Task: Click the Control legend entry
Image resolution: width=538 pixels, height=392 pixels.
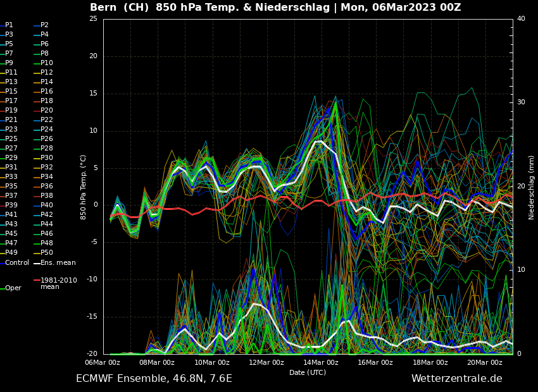Action: point(15,263)
